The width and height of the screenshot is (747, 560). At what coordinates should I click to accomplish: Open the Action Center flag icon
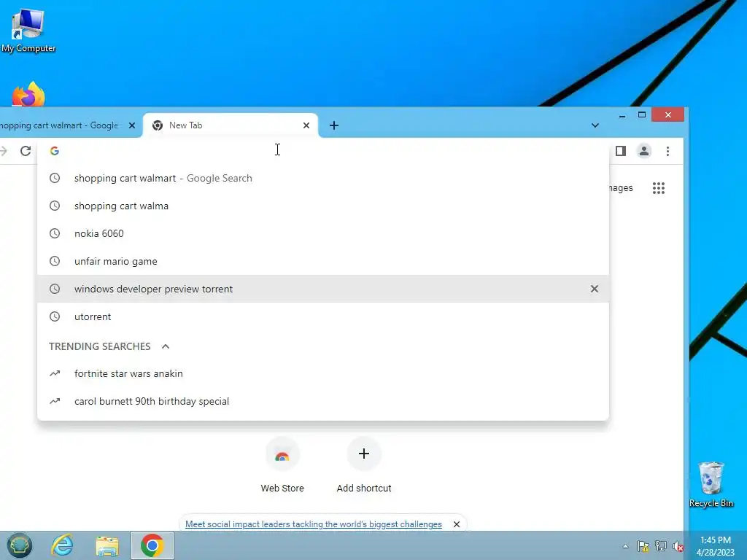pos(643,546)
